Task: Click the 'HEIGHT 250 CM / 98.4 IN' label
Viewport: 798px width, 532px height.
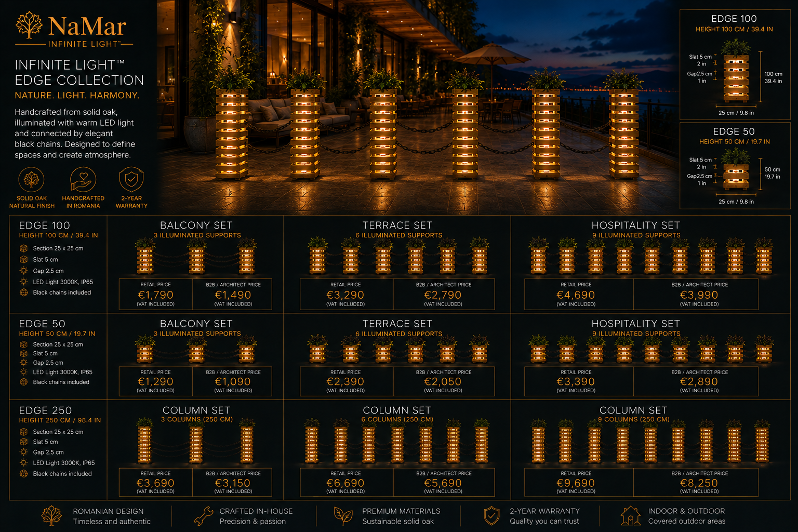Action: coord(60,420)
